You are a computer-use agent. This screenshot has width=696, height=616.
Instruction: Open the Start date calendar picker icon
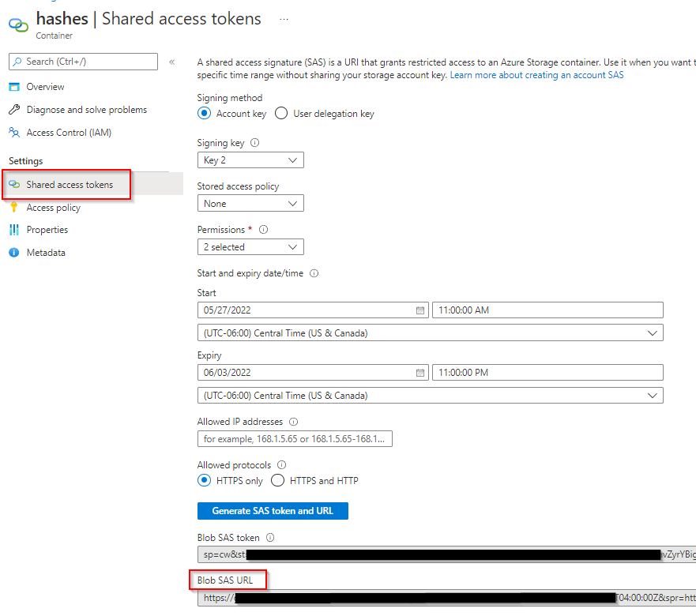[420, 310]
